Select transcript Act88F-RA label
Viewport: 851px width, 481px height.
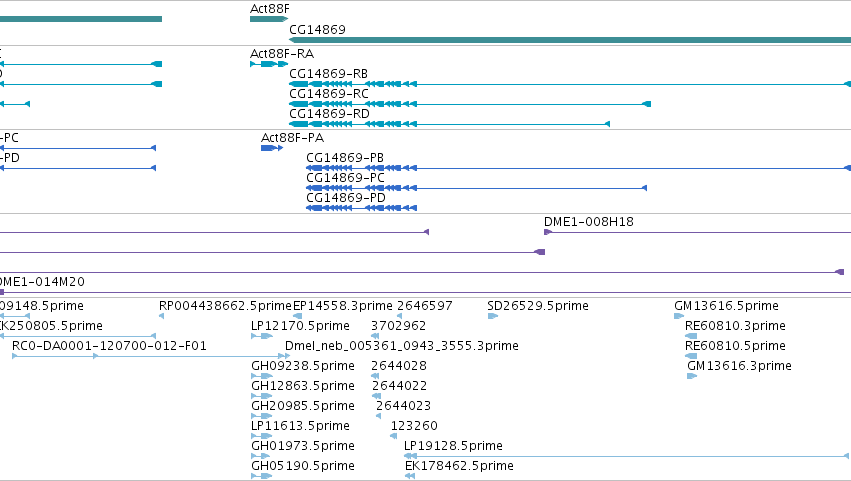pos(282,54)
